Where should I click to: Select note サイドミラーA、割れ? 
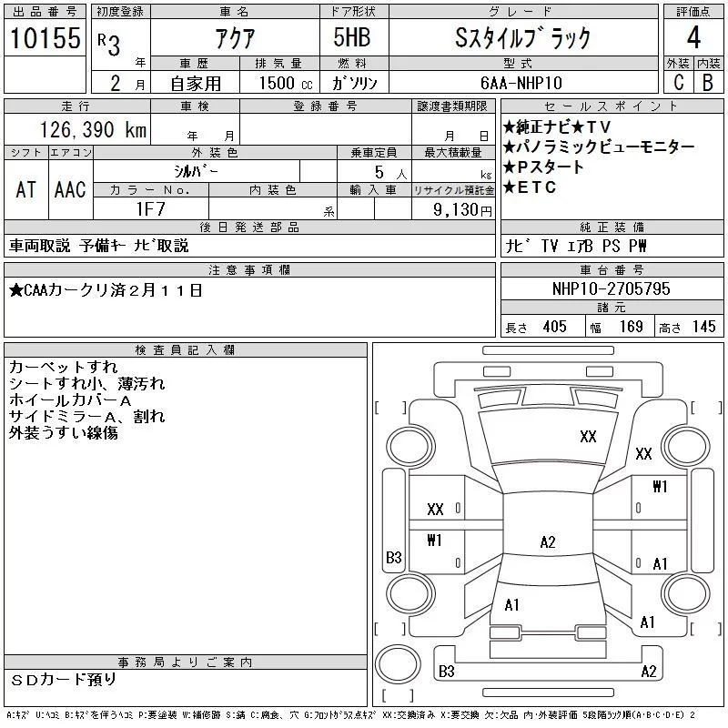(86, 417)
